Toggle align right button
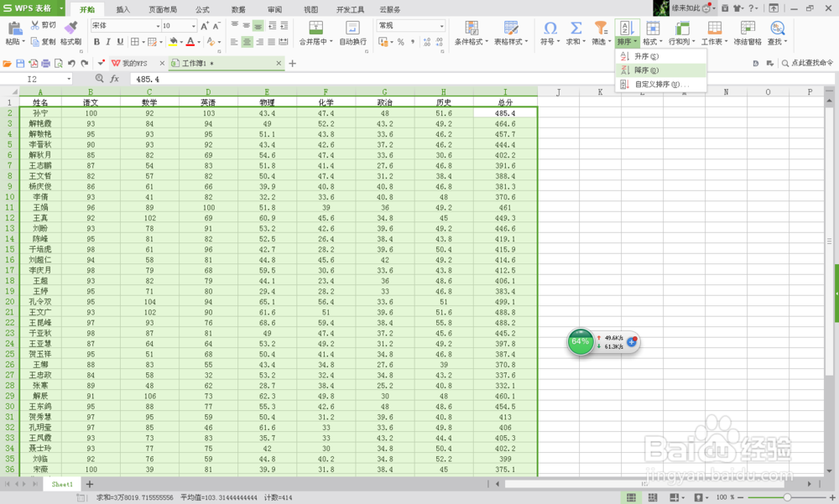The height and width of the screenshot is (504, 839). click(259, 42)
